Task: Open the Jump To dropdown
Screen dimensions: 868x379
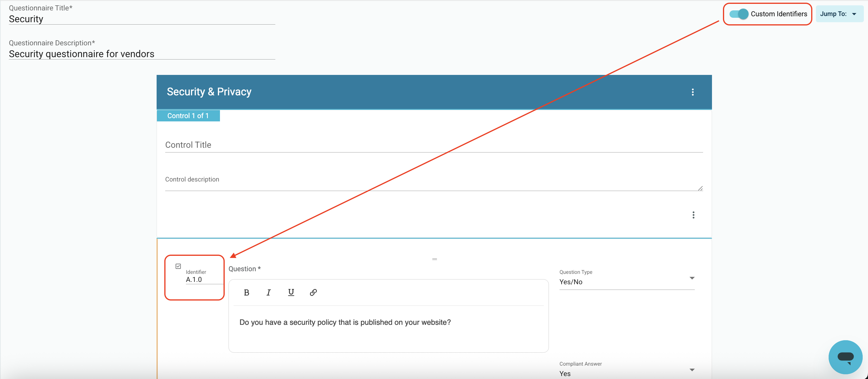Action: click(839, 14)
